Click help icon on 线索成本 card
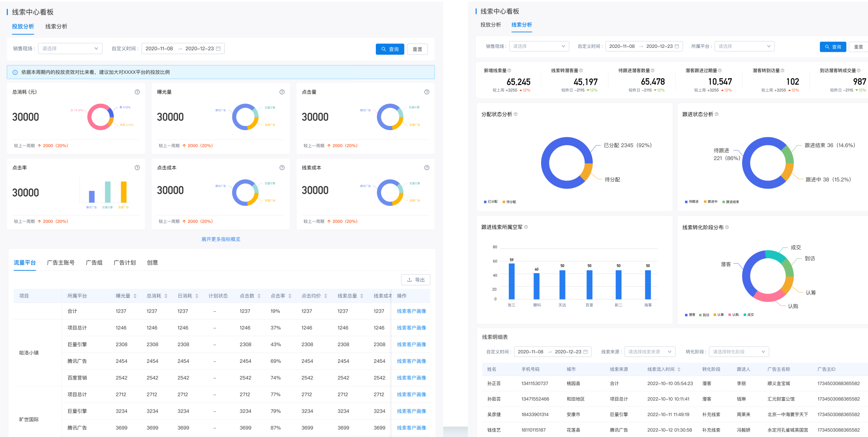Image resolution: width=868 pixels, height=437 pixels. [x=426, y=168]
